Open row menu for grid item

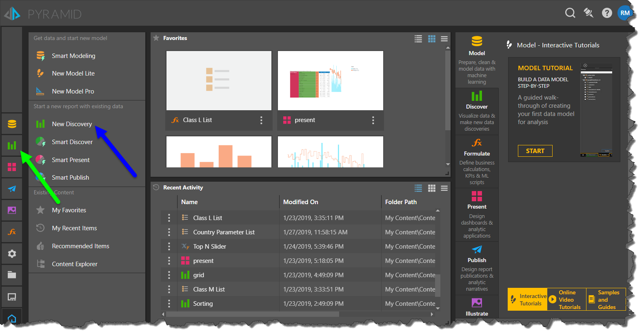[x=169, y=275]
